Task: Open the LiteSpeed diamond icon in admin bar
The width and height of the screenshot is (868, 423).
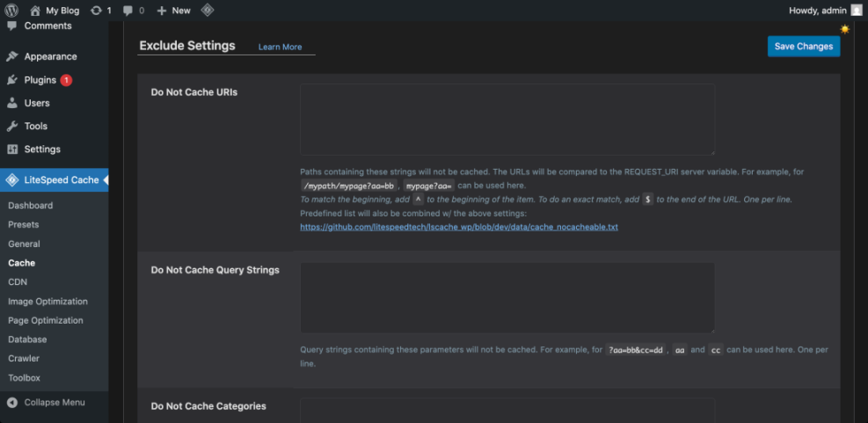Action: pos(207,11)
